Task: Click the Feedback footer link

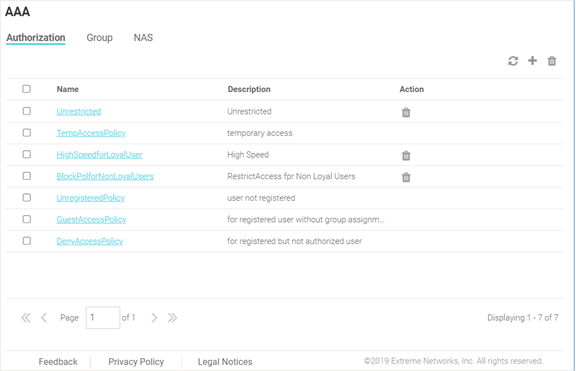Action: (58, 362)
